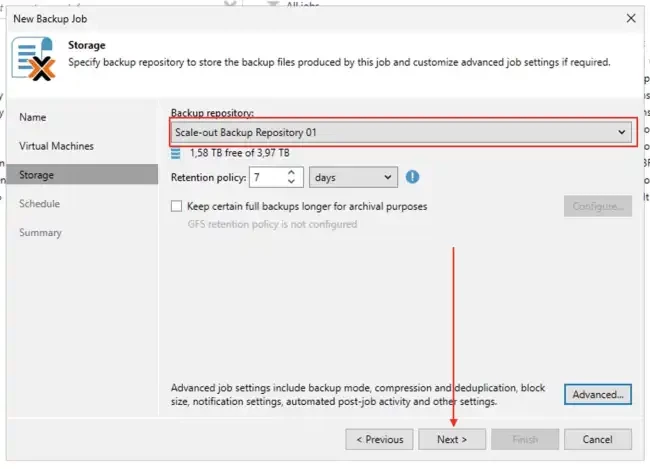Click the retention policy info icon

click(412, 177)
